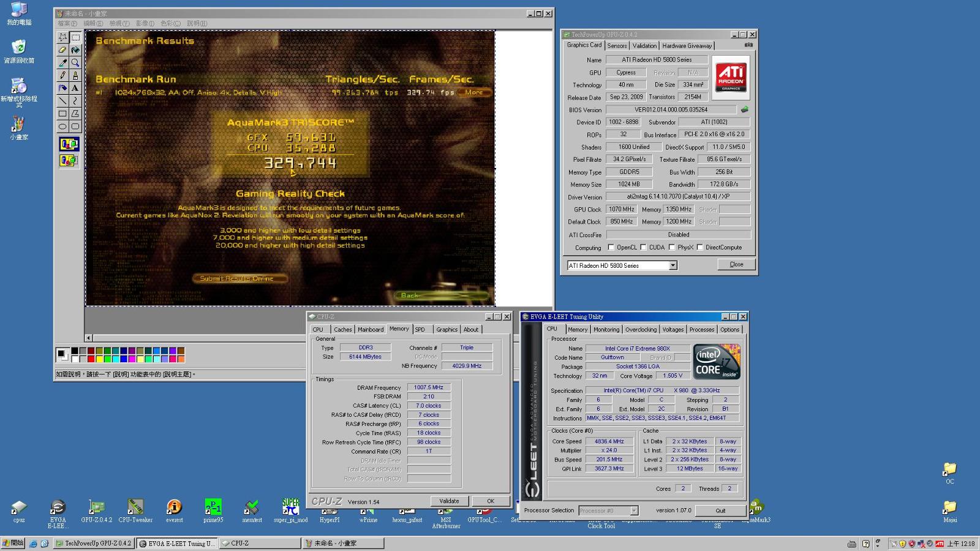Open the 檔案(F) File menu in Paint
Screen dimensions: 980x551
[67, 23]
